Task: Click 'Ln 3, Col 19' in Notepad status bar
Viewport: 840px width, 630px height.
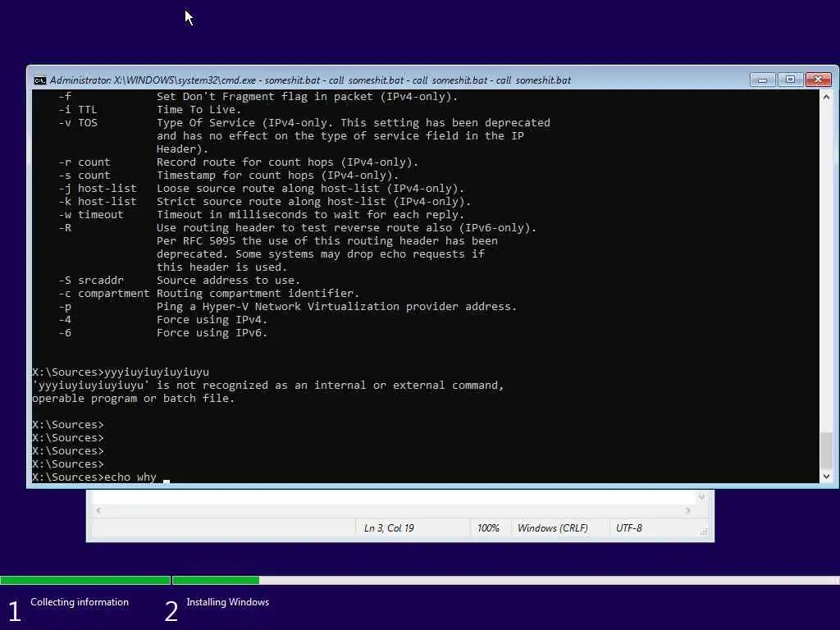Action: 389,528
